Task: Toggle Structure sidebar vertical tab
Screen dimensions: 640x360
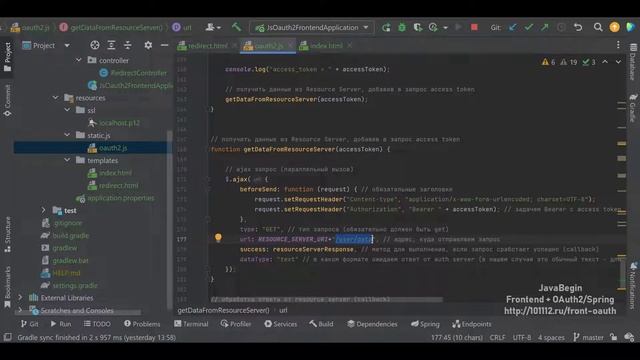Action: pyautogui.click(x=7, y=234)
